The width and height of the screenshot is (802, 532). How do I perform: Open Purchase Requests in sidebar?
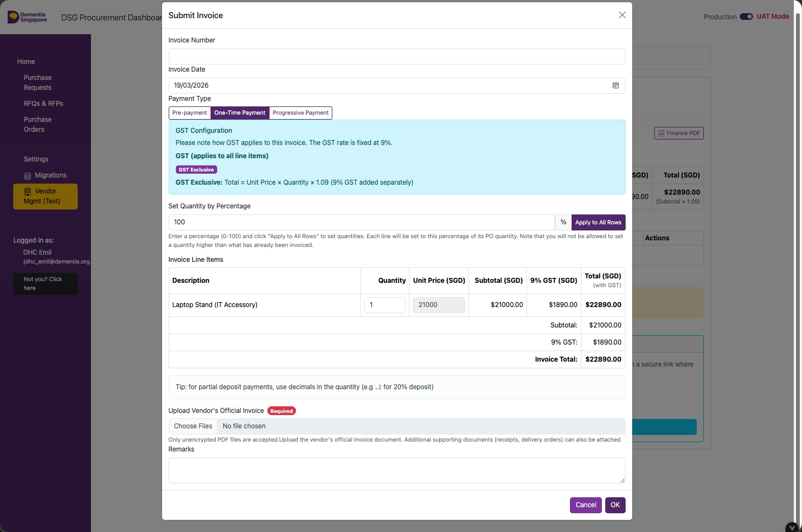[x=37, y=83]
